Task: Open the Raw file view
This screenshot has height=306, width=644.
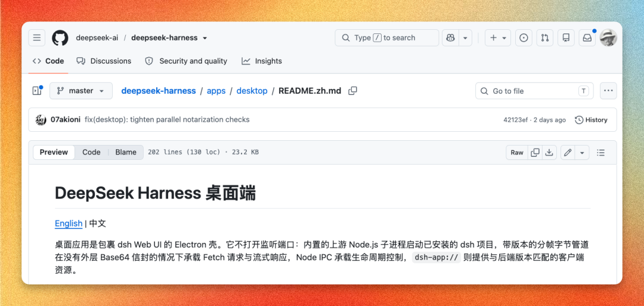Action: (x=517, y=152)
